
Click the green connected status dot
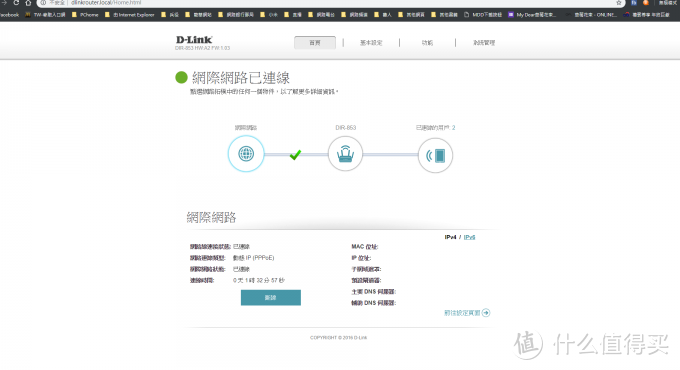point(181,78)
